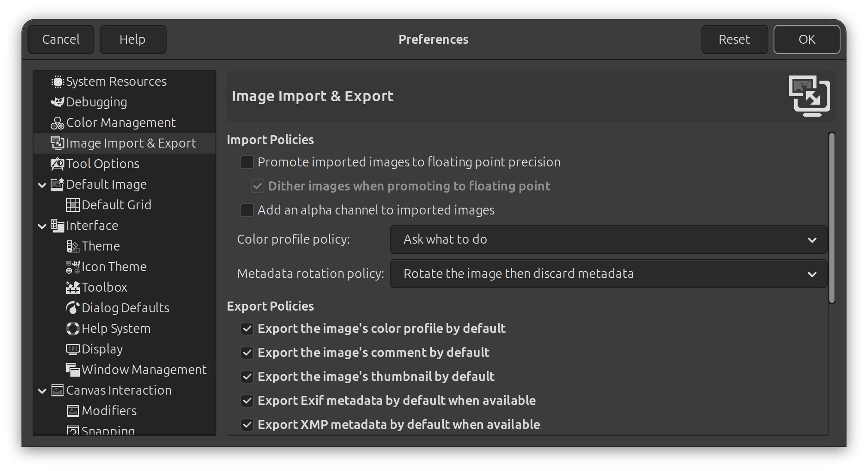Image resolution: width=868 pixels, height=471 pixels.
Task: Open the Color profile policy dropdown
Action: coord(608,239)
